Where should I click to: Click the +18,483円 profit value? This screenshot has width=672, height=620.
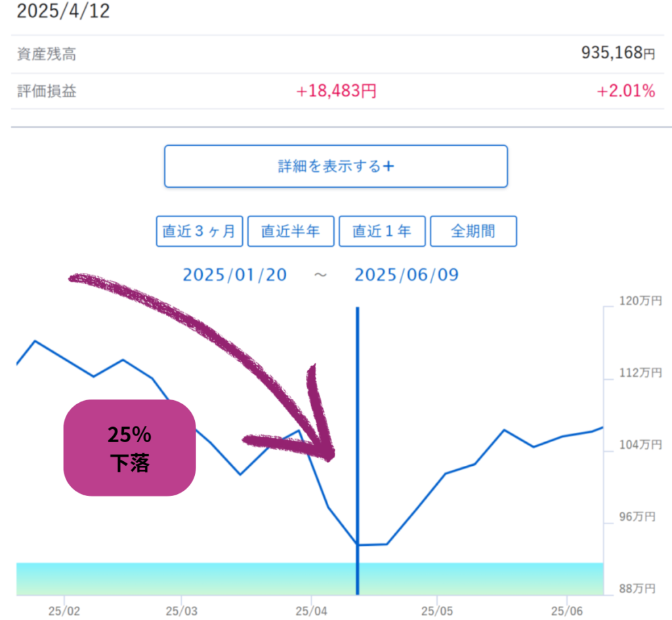click(x=336, y=91)
